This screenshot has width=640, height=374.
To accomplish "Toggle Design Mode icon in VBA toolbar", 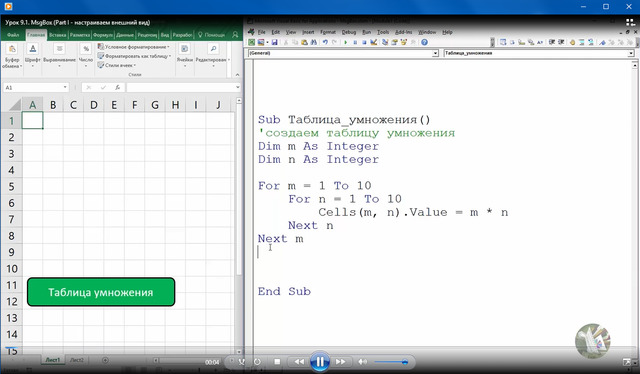I will click(373, 42).
